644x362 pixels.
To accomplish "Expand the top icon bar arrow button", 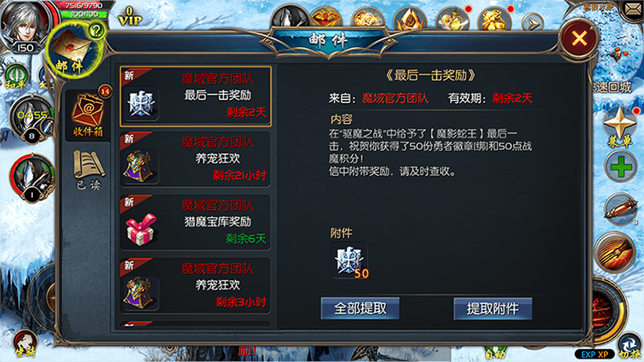I will tap(533, 24).
